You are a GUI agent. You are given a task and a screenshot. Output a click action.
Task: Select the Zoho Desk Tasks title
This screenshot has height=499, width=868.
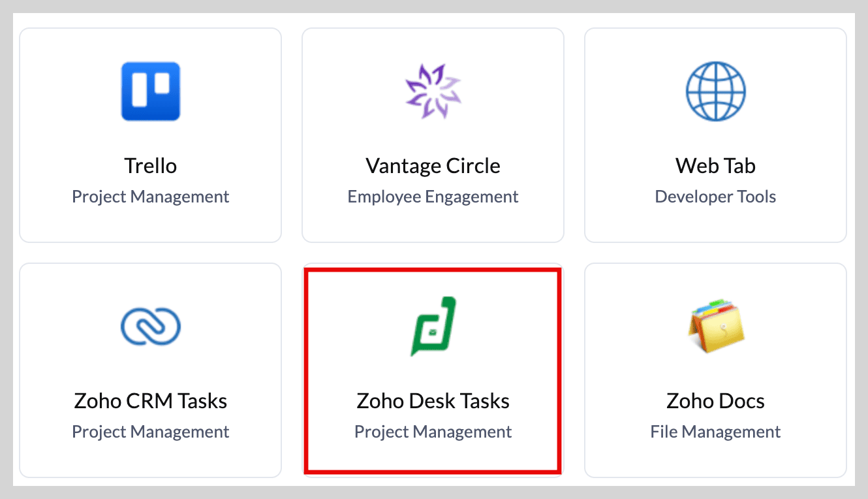click(433, 401)
